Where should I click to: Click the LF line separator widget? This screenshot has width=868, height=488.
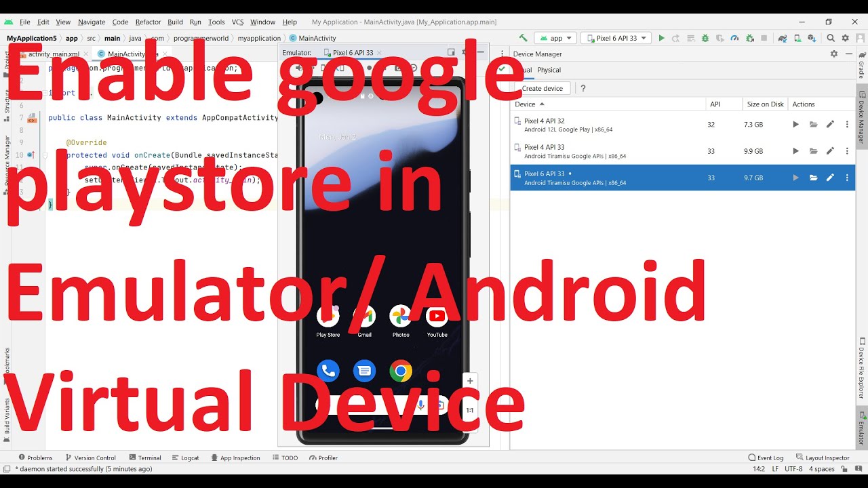(775, 468)
